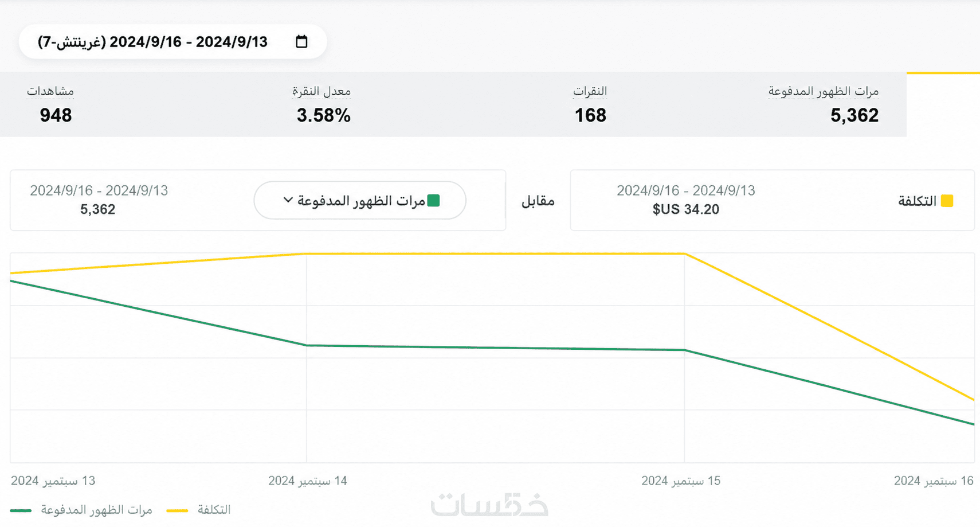Toggle the مرات الظهور المدفوعة legend entry
980x527 pixels.
(x=81, y=510)
